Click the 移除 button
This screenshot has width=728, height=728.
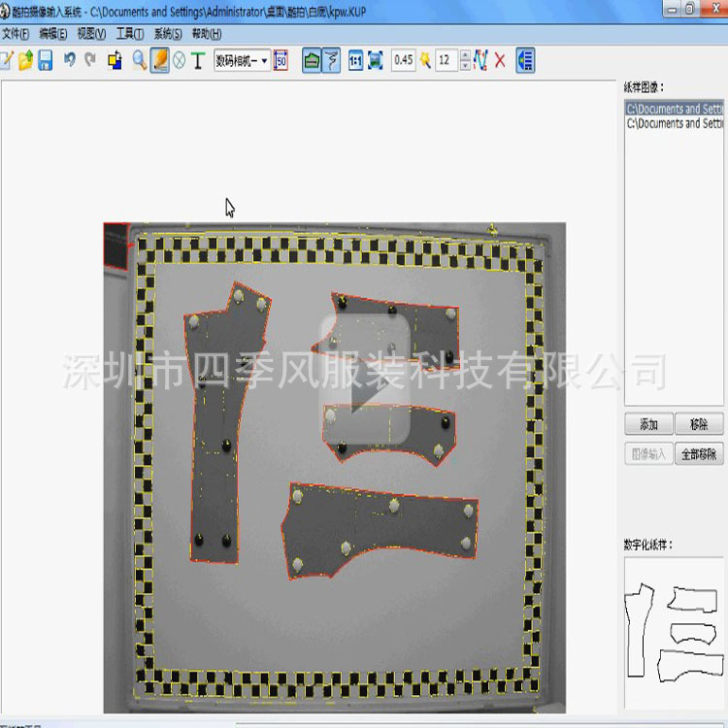pos(699,424)
